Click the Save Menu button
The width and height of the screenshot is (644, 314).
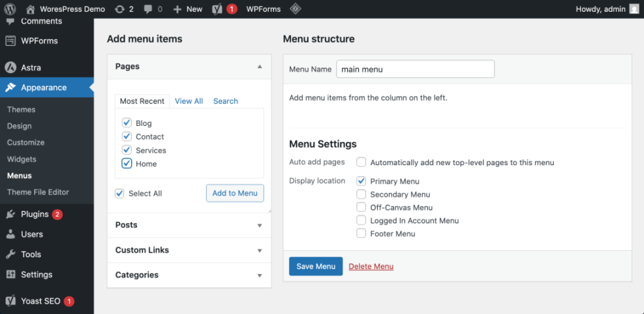[x=316, y=266]
